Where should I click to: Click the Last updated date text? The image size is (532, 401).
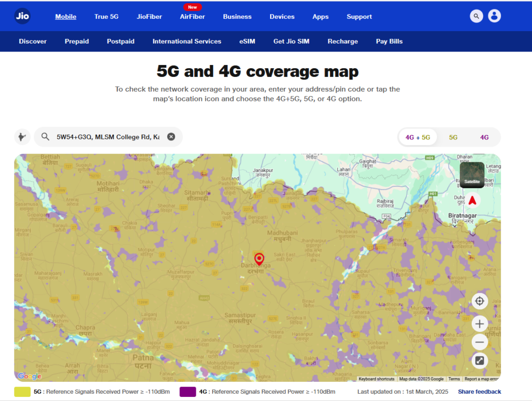coord(403,392)
